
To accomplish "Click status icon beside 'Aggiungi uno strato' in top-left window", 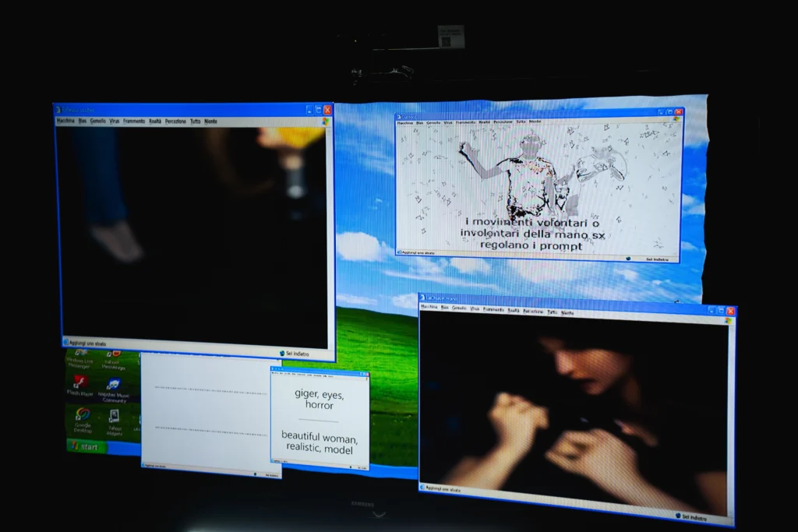I will click(65, 342).
